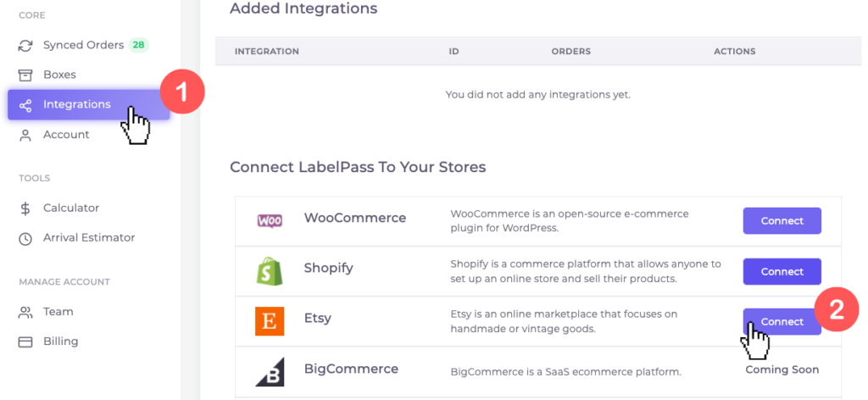This screenshot has height=400, width=868.
Task: Click the WooCommerce logo
Action: (270, 220)
